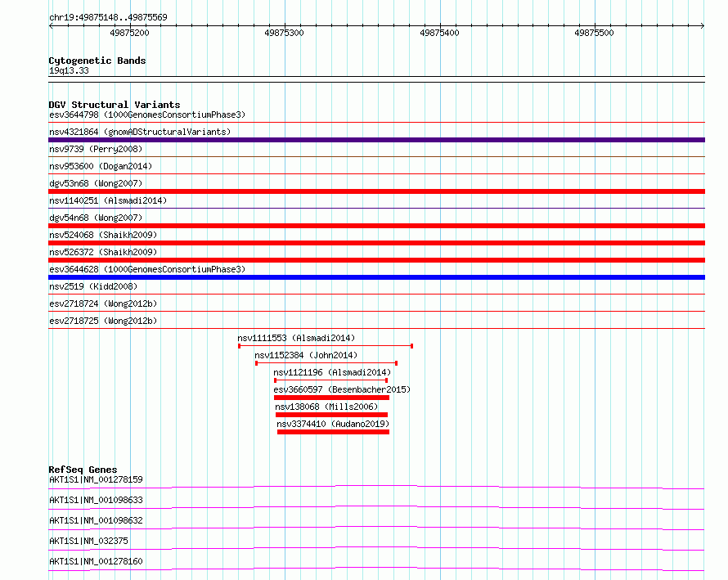Open transcript AKT1S1|NM_001098633
The width and height of the screenshot is (728, 580).
(x=96, y=500)
